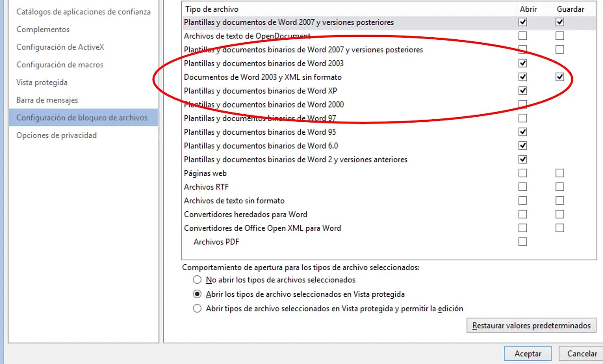
Task: Check Guardar for Archivos de texto sin formato
Action: 560,201
